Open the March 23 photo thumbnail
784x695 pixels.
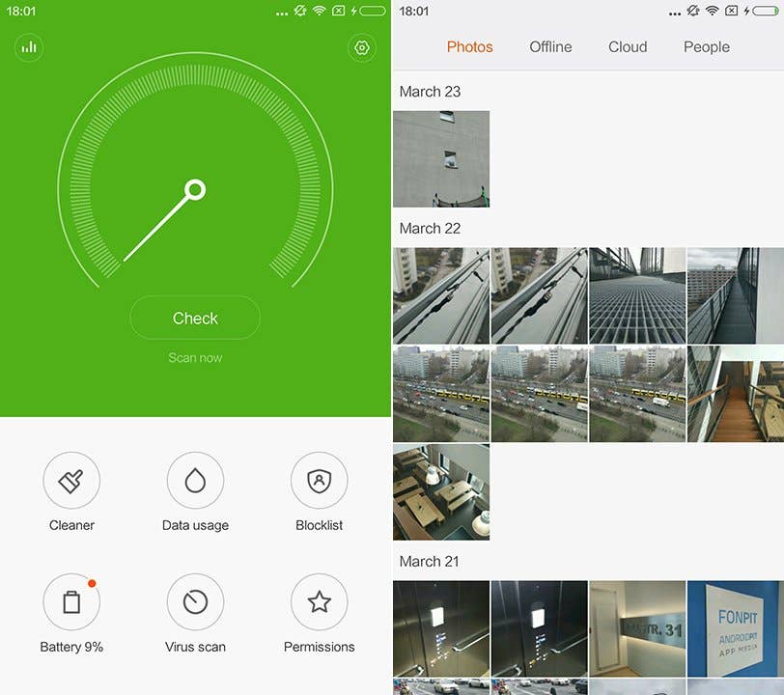pos(441,158)
